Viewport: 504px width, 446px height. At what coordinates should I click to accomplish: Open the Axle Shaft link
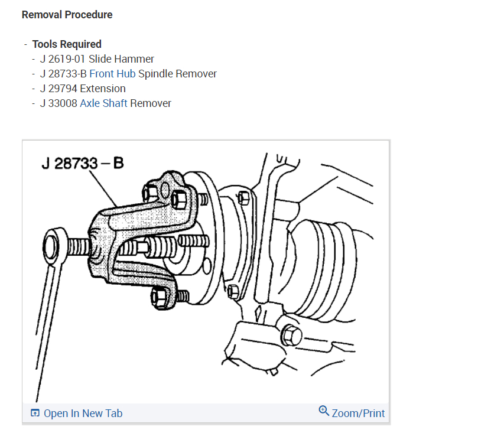click(103, 103)
